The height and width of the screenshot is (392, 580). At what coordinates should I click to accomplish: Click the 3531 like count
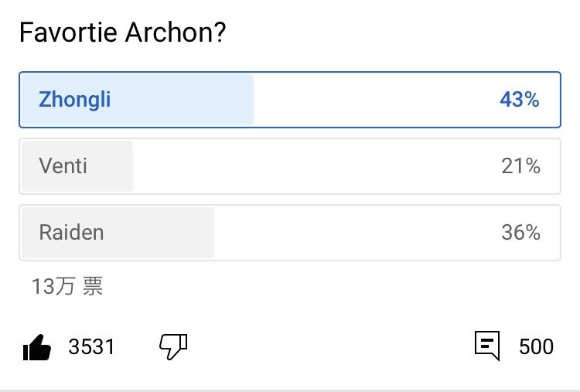[91, 347]
